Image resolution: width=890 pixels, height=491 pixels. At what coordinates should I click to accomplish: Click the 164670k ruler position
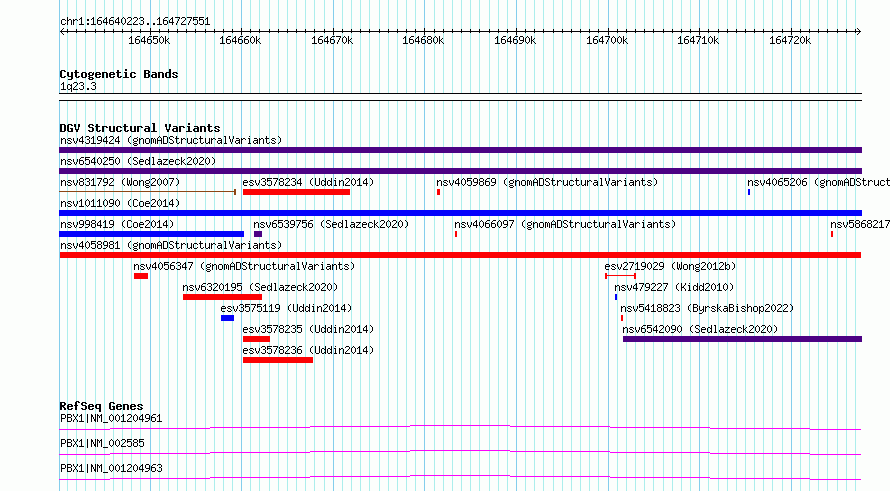pos(332,41)
